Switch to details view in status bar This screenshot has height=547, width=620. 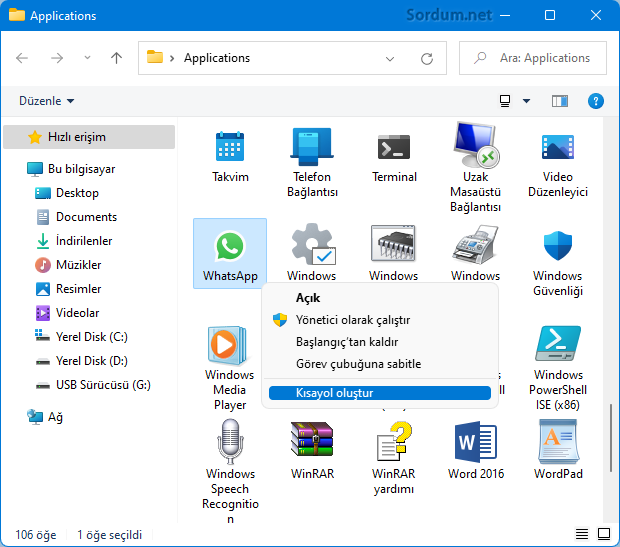pyautogui.click(x=582, y=534)
